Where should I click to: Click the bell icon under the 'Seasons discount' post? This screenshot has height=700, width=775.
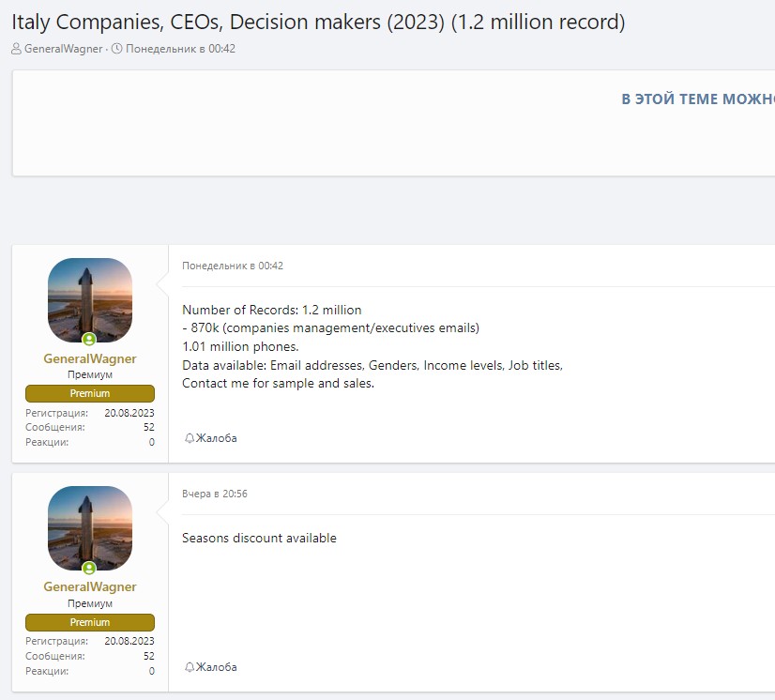(189, 667)
